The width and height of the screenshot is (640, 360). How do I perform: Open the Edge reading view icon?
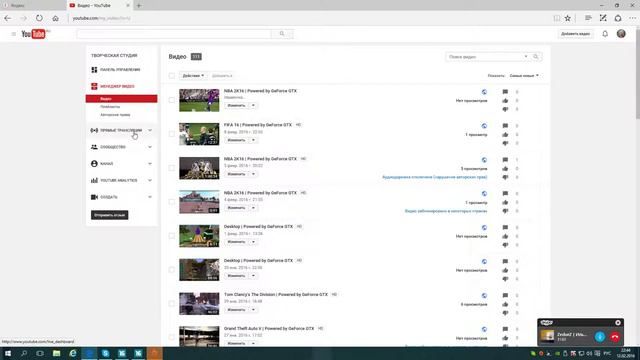pyautogui.click(x=556, y=18)
